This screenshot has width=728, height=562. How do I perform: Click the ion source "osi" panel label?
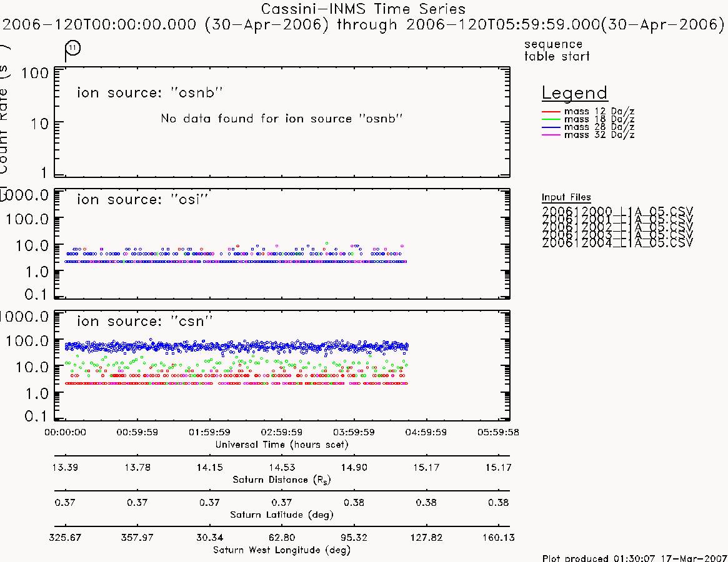point(142,199)
